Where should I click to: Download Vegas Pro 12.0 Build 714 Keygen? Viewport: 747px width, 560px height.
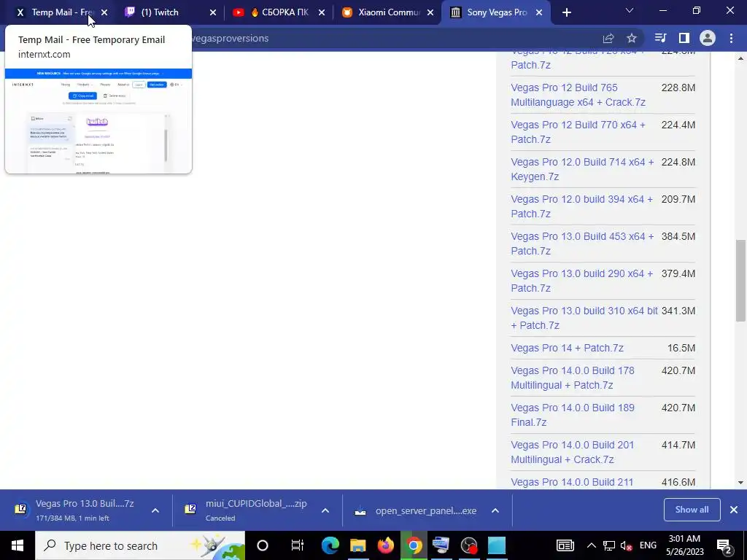pyautogui.click(x=582, y=169)
